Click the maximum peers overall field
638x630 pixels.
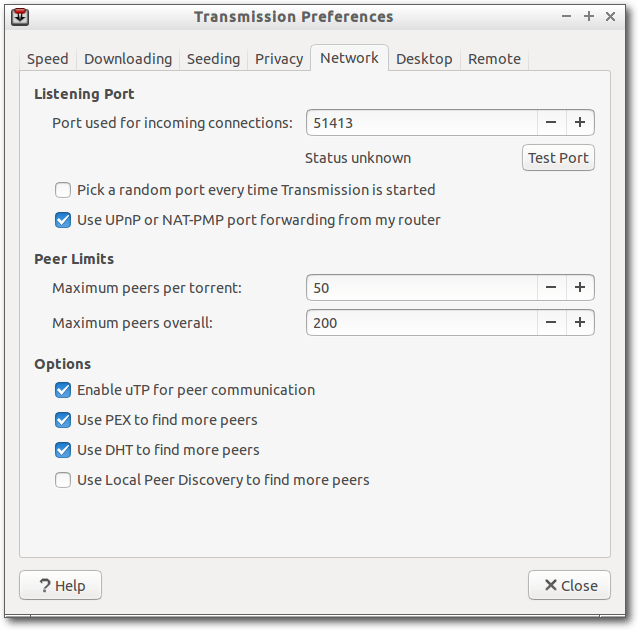pyautogui.click(x=422, y=323)
